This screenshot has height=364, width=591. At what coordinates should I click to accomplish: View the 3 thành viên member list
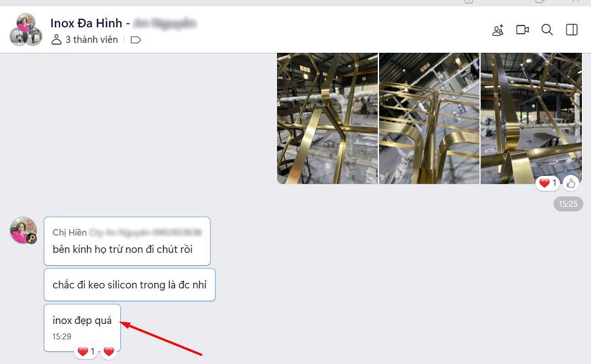(x=85, y=39)
